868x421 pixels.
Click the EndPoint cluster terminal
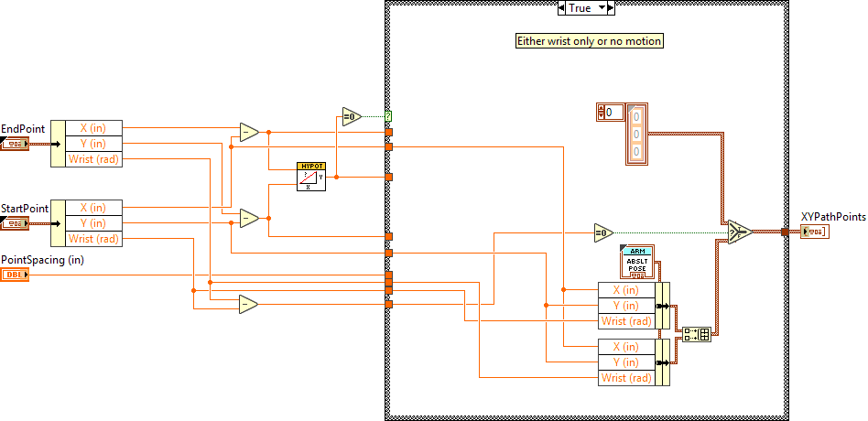pos(15,144)
